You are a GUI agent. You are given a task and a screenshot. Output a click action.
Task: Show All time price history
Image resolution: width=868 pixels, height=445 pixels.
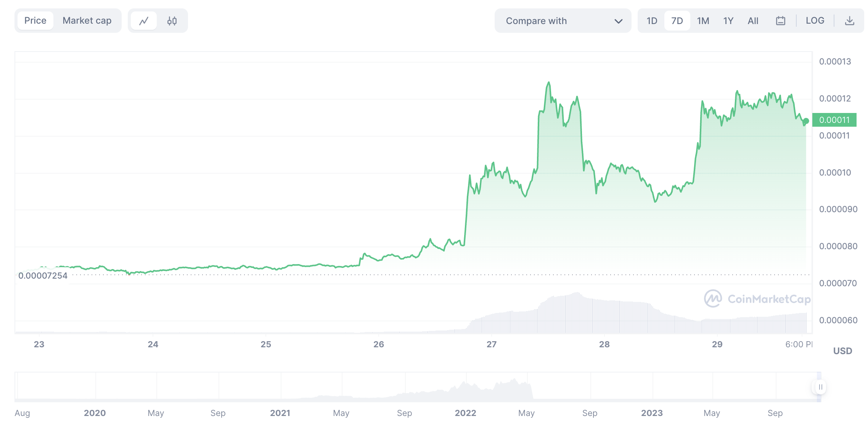753,21
